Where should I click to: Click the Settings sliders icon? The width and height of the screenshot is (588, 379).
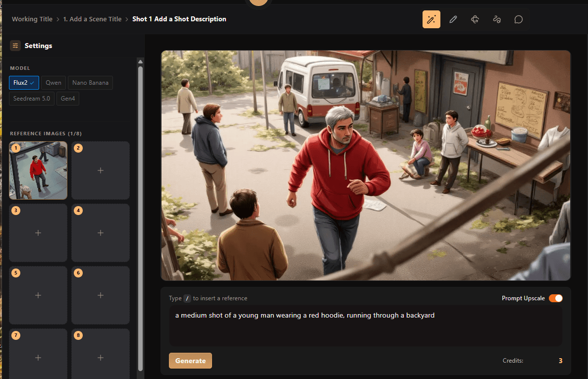(15, 46)
